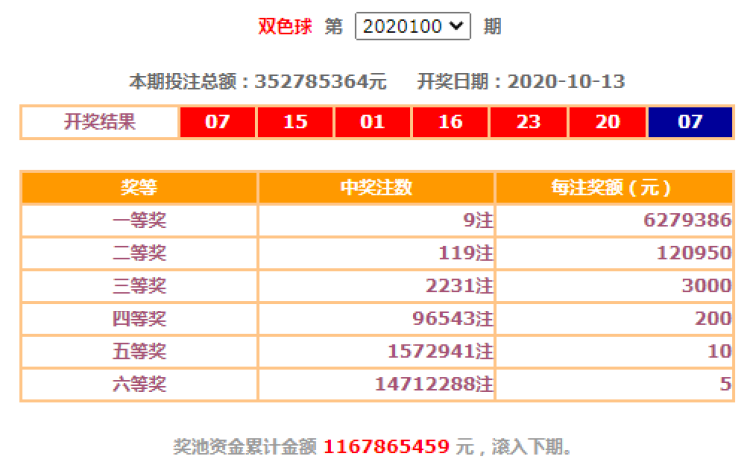The height and width of the screenshot is (465, 750).
Task: Click the red ball numbered 15
Action: pos(295,122)
